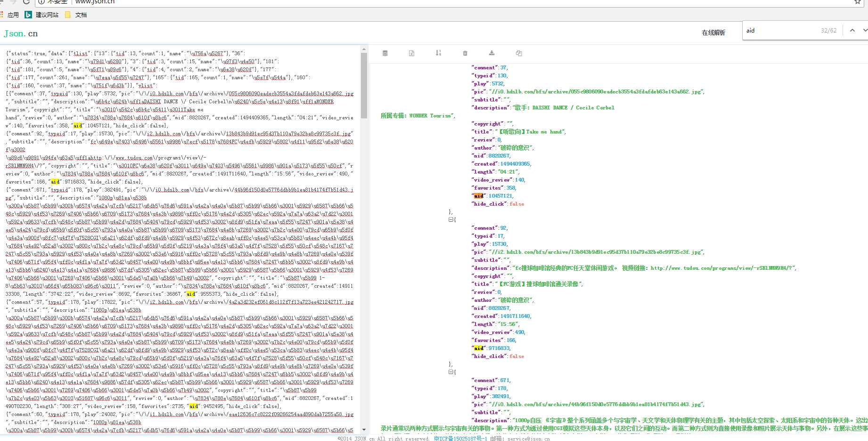Go to previous find match with up arrow
The height and width of the screenshot is (441, 868).
852,30
